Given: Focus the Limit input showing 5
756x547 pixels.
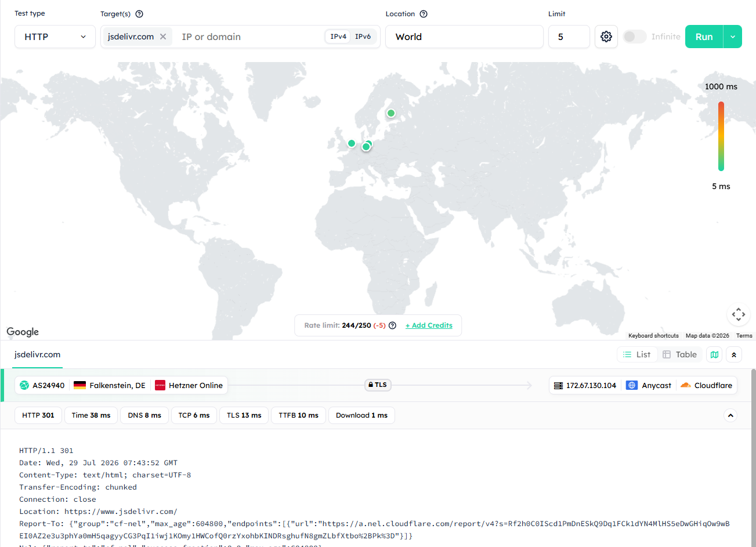Looking at the screenshot, I should coord(569,37).
